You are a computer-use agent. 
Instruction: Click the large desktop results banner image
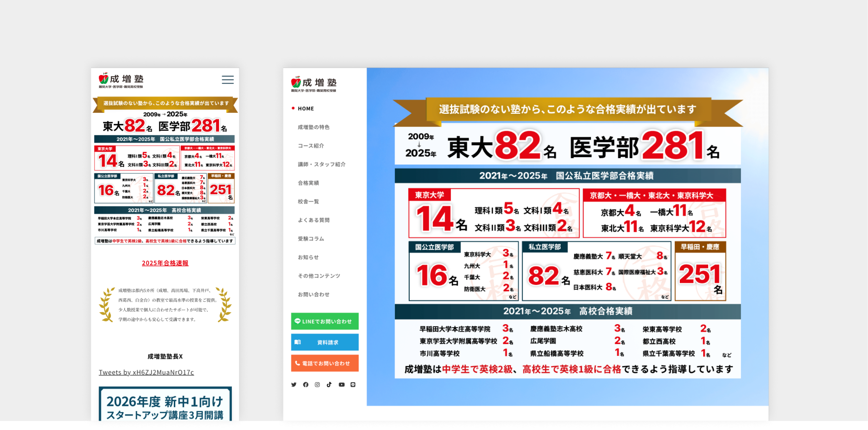click(x=568, y=238)
